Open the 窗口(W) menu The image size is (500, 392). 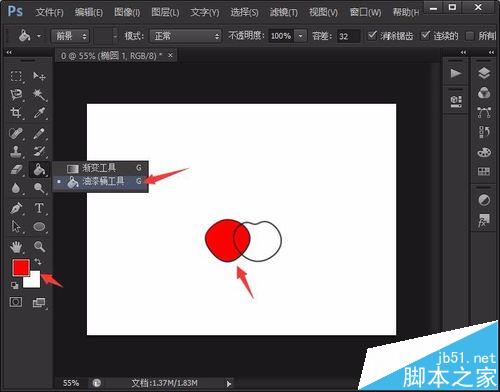pyautogui.click(x=366, y=13)
